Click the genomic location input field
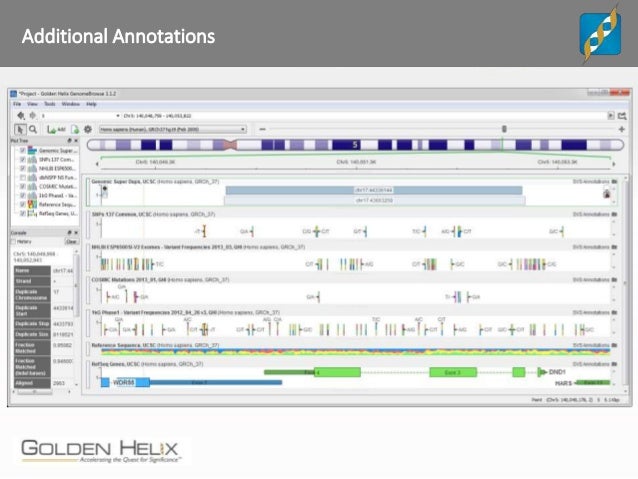The width and height of the screenshot is (638, 479). tap(364, 116)
